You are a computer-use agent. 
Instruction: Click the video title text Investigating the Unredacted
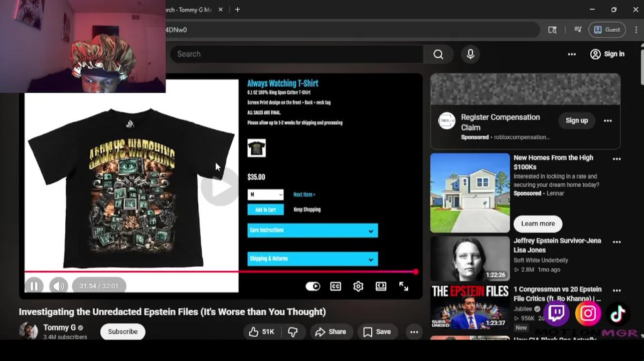tap(172, 312)
